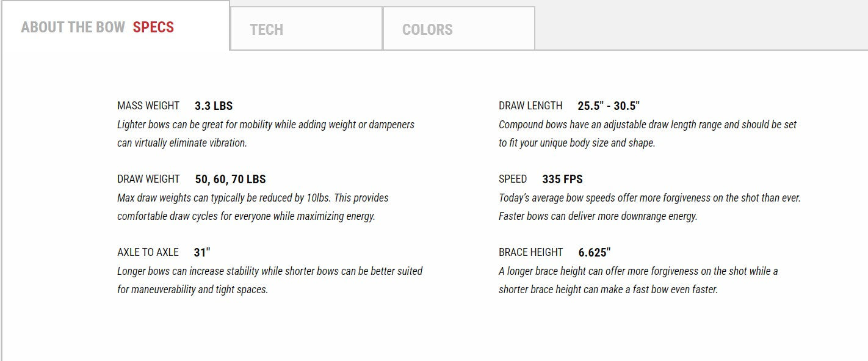Click the mass weight description text
The image size is (868, 361).
(266, 133)
